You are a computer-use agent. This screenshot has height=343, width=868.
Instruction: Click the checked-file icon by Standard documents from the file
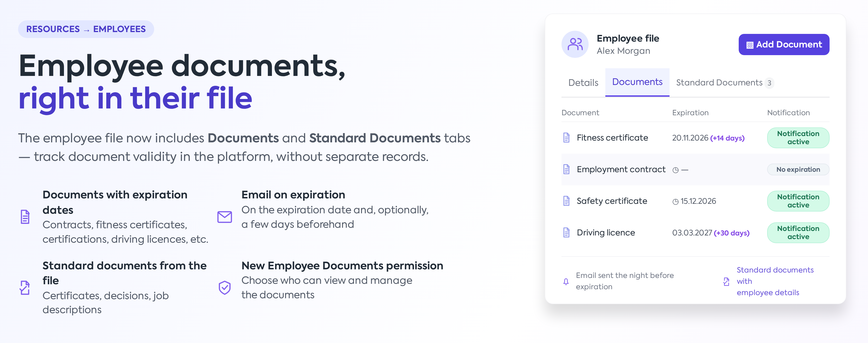25,287
